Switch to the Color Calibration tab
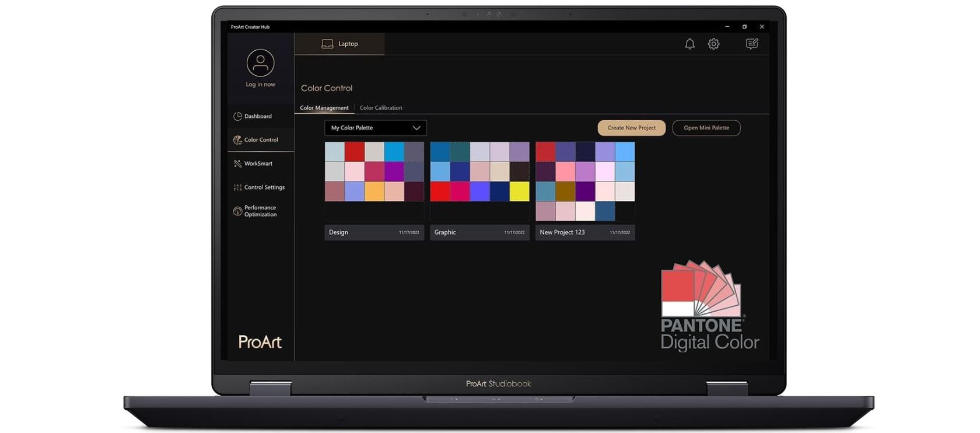The image size is (980, 433). (x=380, y=108)
